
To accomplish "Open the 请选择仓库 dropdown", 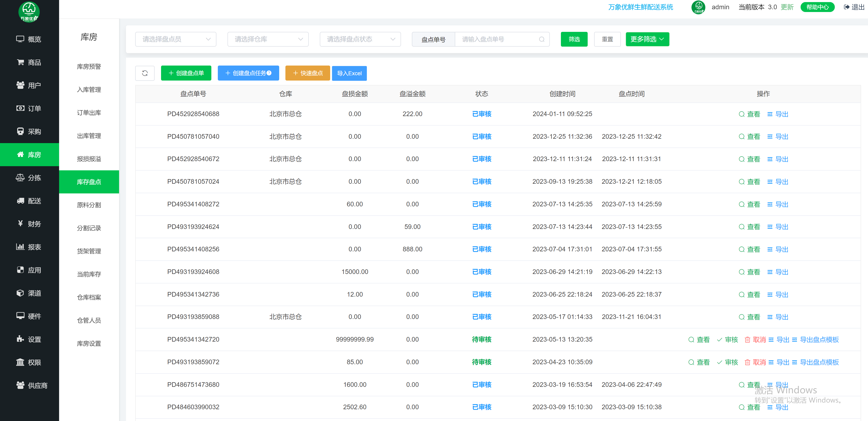I will (268, 39).
